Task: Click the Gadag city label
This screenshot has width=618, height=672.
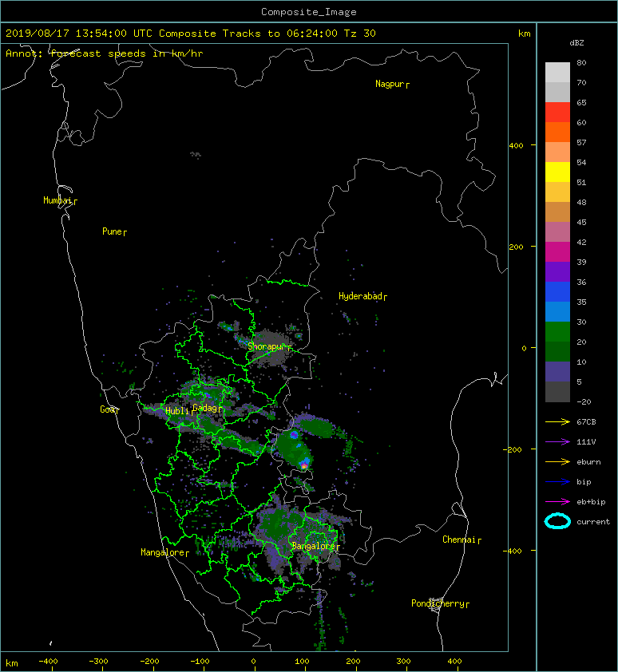Action: [x=207, y=408]
